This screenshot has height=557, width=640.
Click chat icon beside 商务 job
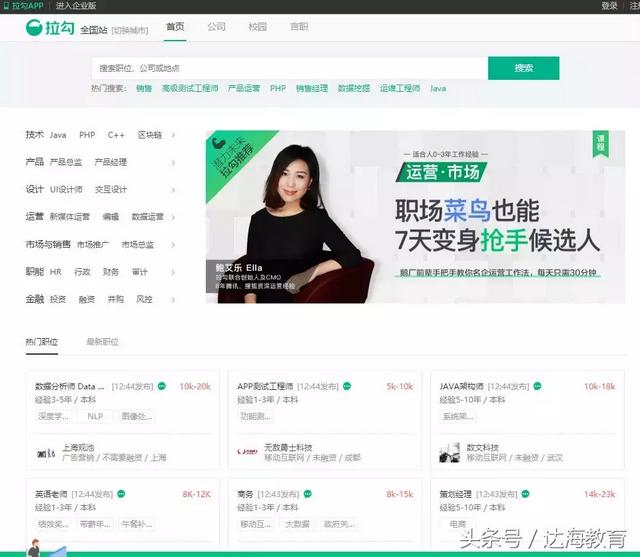pyautogui.click(x=308, y=494)
